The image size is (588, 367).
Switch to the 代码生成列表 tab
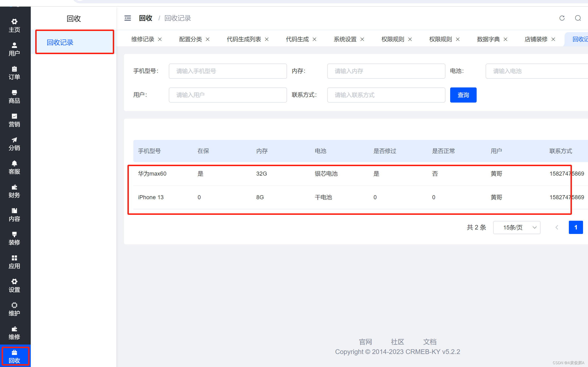pos(244,39)
